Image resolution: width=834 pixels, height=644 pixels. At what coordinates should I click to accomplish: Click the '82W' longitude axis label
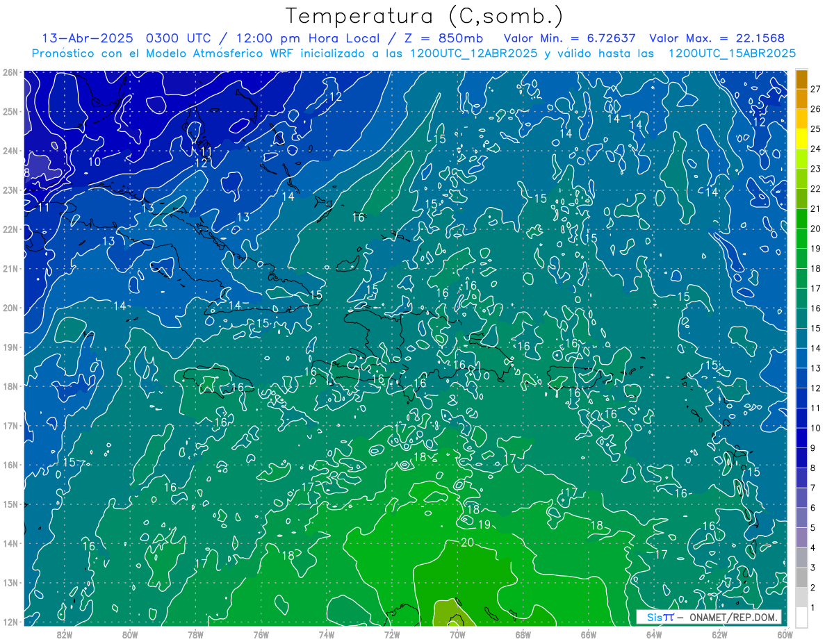[65, 634]
